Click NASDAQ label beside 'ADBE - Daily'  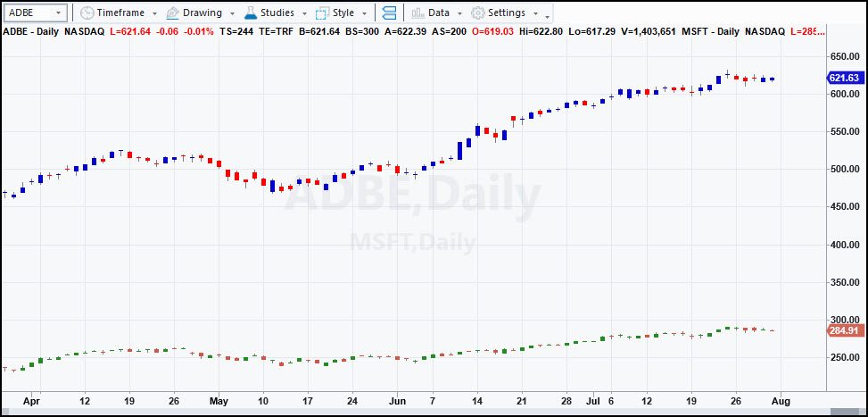click(84, 31)
